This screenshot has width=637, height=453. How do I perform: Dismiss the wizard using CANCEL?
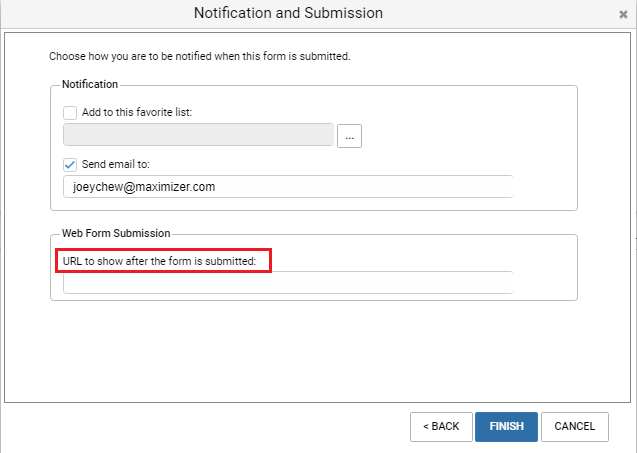574,427
